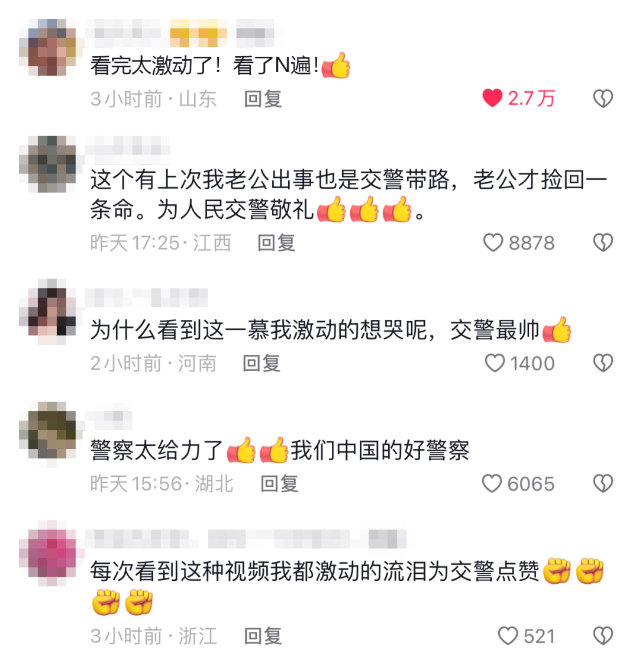Dislike the Henan comment using the broken heart
Viewport: 639px width, 672px height.
603,363
